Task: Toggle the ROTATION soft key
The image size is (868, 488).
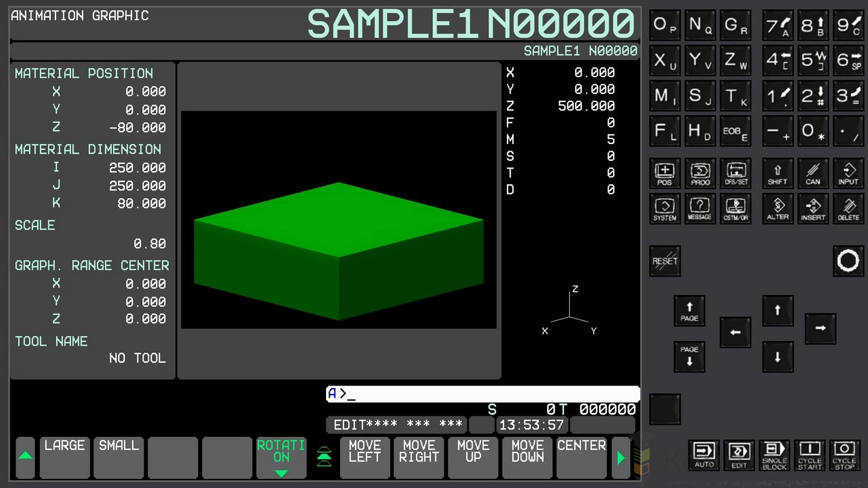Action: (281, 457)
